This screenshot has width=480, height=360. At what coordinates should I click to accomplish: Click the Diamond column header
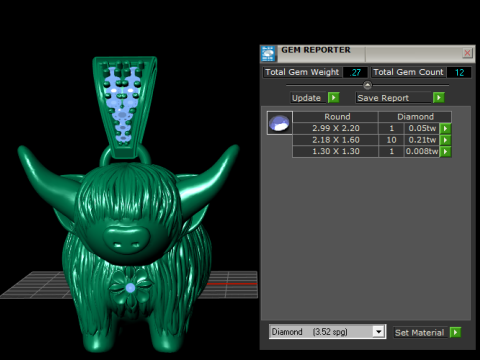(415, 117)
